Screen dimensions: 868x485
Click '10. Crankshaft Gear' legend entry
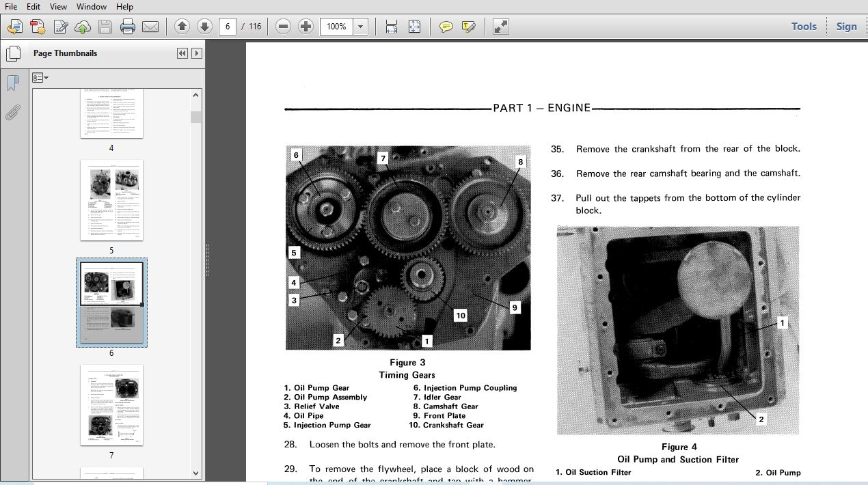pos(446,425)
